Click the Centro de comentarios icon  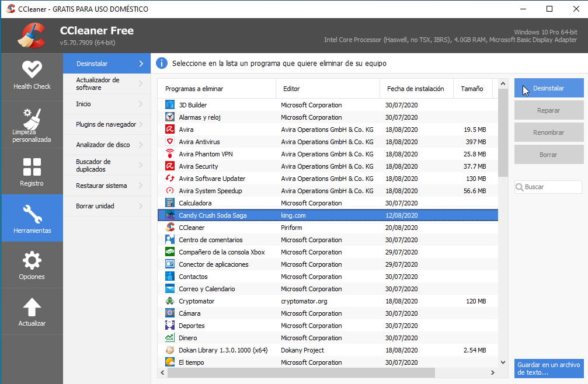click(170, 240)
